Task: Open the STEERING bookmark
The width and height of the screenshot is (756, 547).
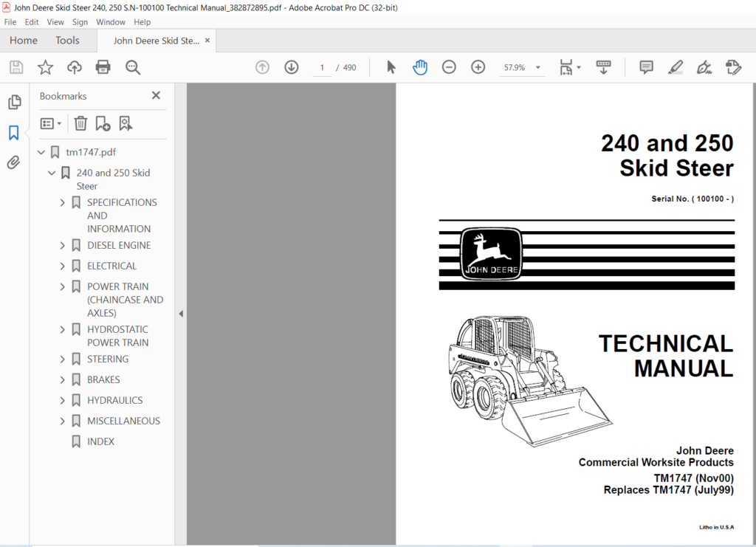Action: [108, 359]
